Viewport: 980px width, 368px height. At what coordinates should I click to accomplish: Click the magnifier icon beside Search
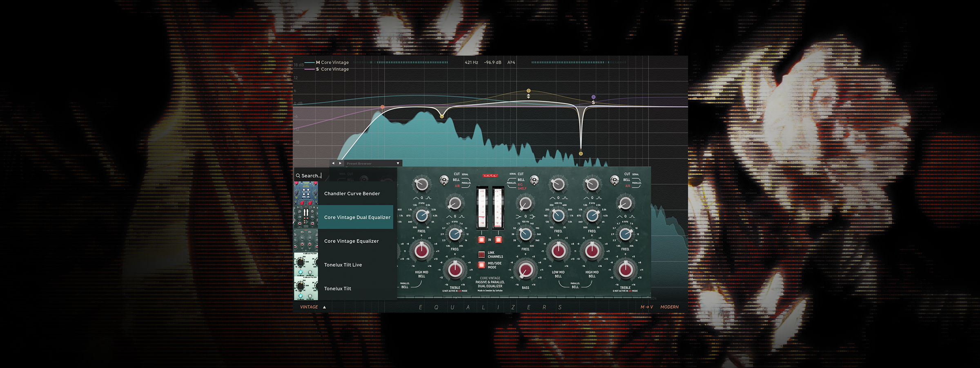(x=298, y=176)
